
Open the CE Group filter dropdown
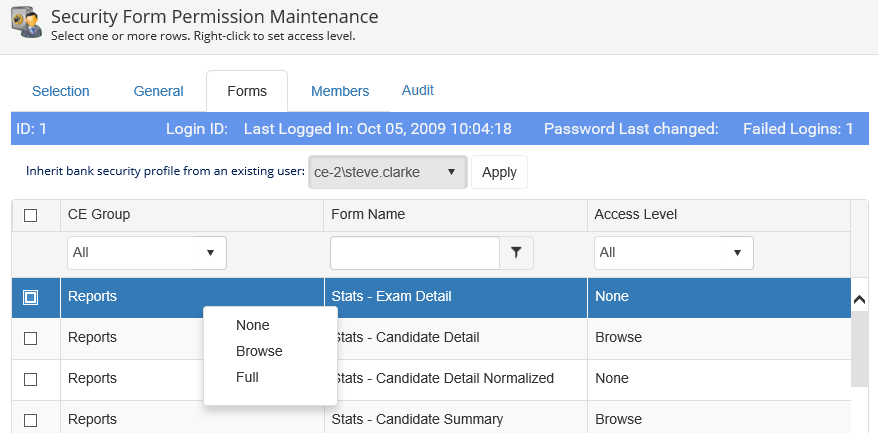point(146,253)
